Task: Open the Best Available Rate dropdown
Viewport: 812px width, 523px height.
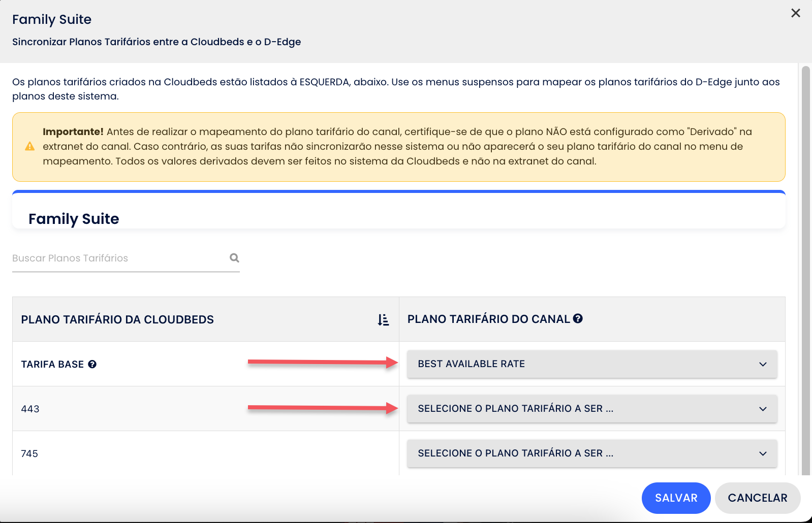Action: (591, 364)
